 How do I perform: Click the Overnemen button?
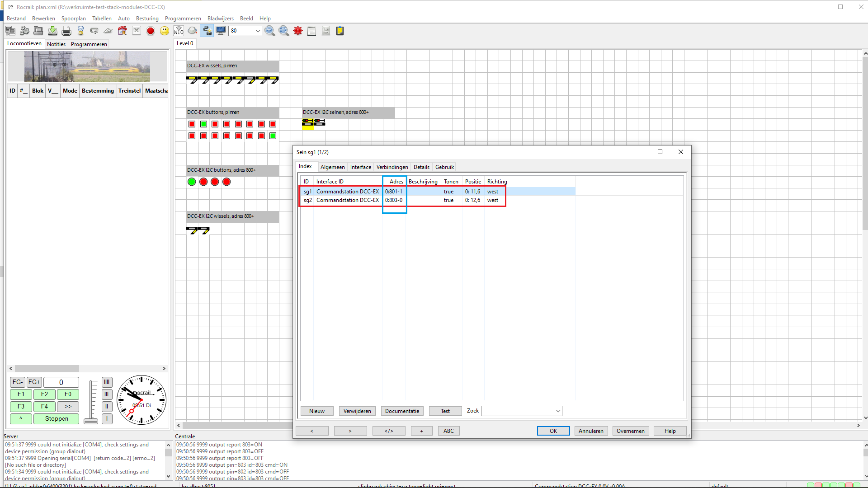tap(630, 431)
